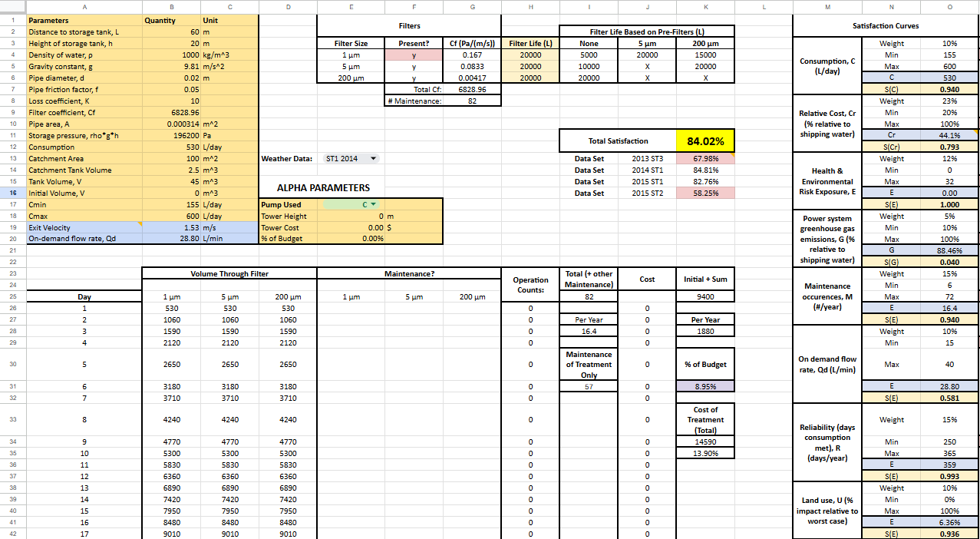Screen dimensions: 980x539
Task: Click the % of Budget 8.95% purple cell
Action: [x=705, y=387]
